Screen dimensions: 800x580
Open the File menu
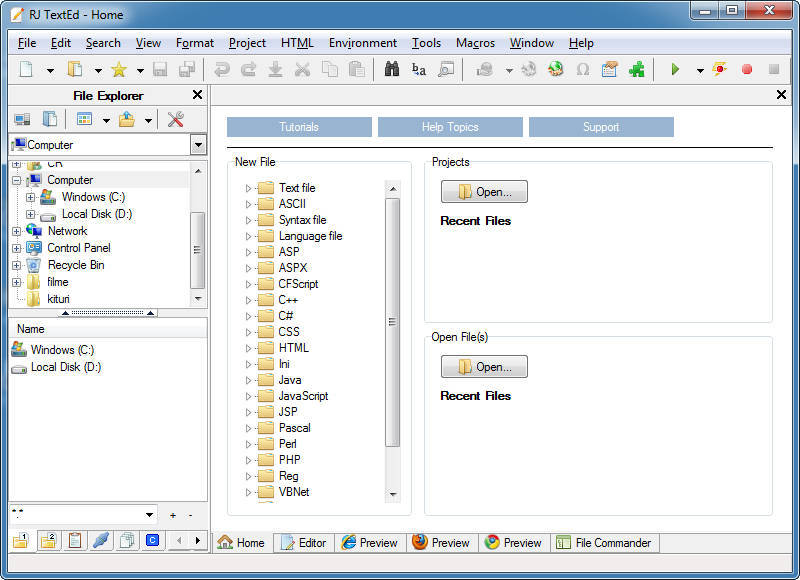tap(27, 43)
